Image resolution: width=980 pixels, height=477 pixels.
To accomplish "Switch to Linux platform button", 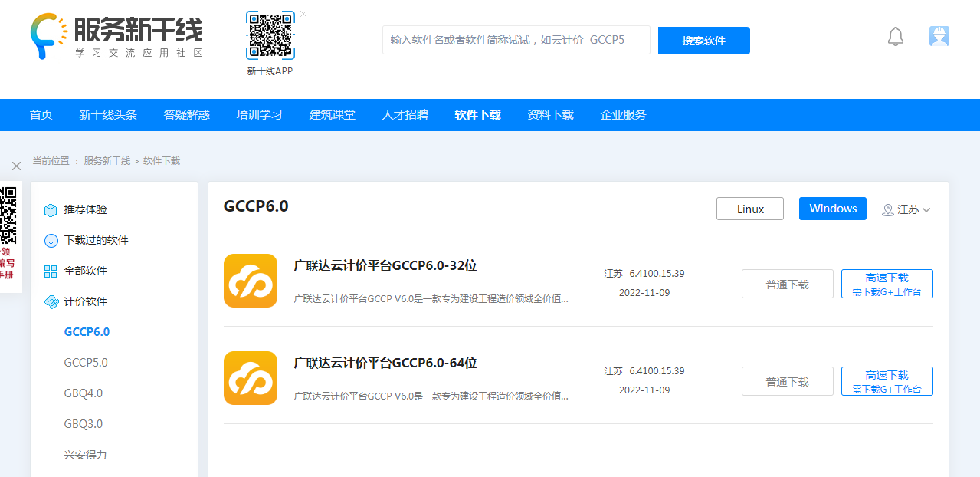I will pos(750,209).
